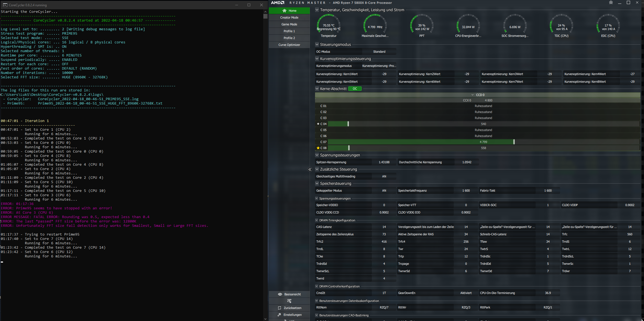Click the Zurücksetzen reset icon
This screenshot has width=644, height=321.
279,308
